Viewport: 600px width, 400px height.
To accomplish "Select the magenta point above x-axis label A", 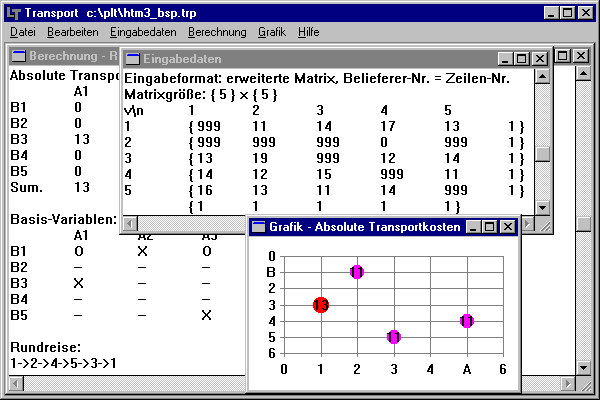I will point(467,321).
